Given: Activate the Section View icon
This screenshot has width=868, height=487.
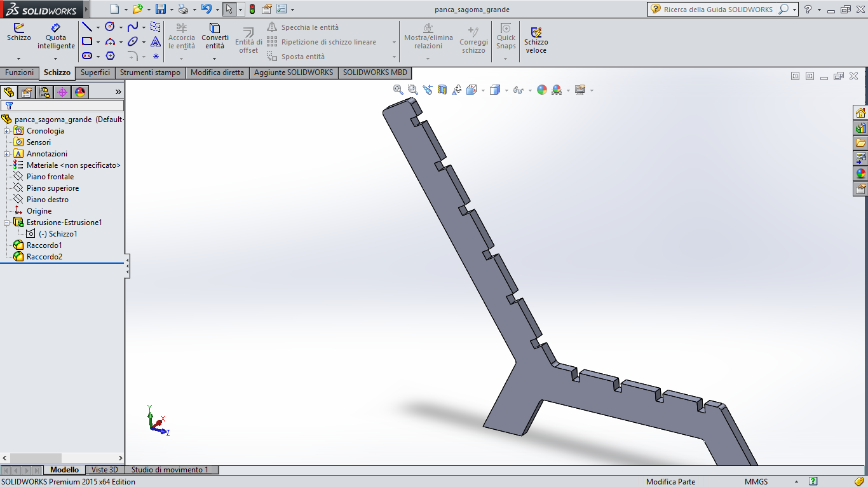Looking at the screenshot, I should tap(442, 90).
